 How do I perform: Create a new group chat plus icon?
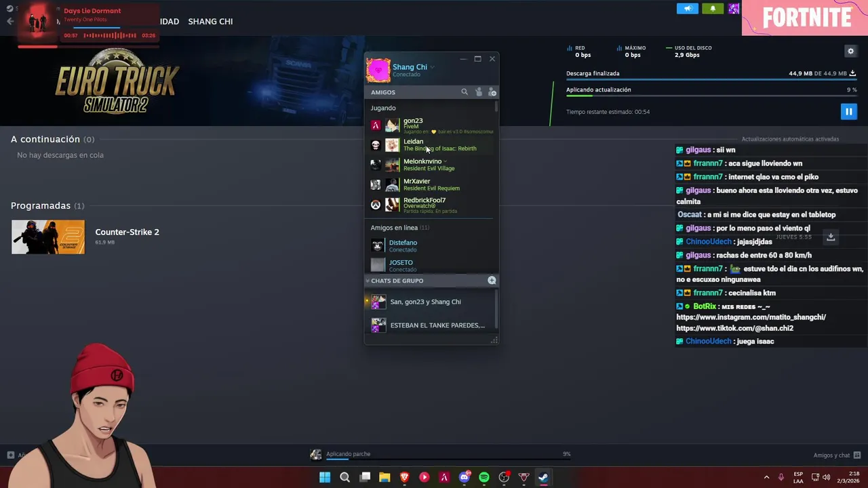[x=492, y=280]
